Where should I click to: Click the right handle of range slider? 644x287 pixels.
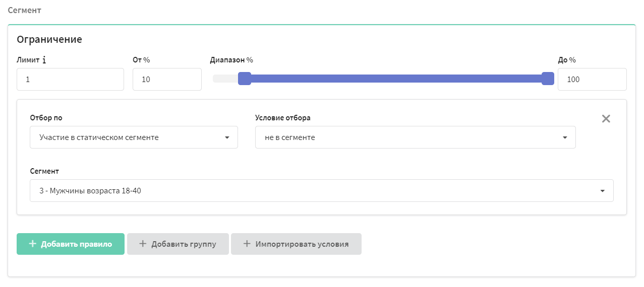548,79
